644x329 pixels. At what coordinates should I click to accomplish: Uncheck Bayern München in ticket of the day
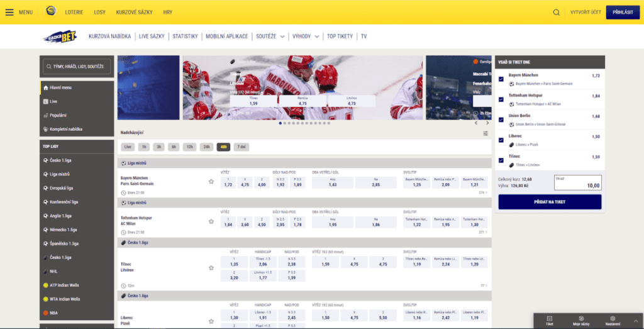click(501, 79)
